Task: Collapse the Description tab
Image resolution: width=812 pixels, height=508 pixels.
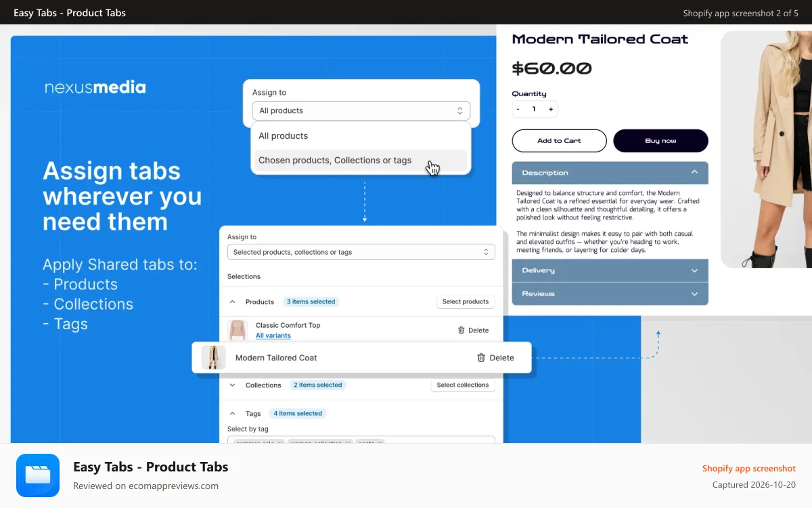Action: (610, 173)
